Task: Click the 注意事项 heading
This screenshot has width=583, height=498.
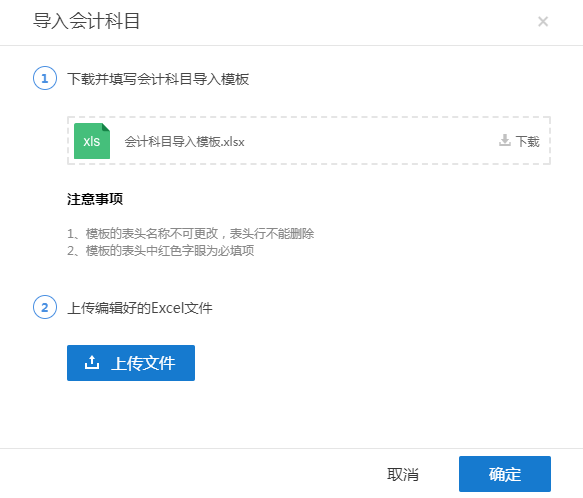Action: point(95,199)
